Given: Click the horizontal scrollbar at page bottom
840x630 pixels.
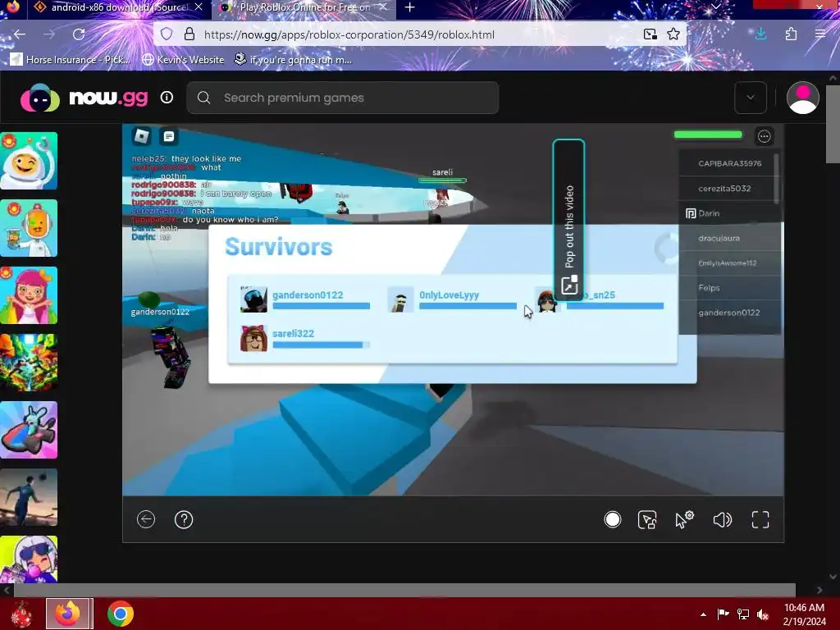Looking at the screenshot, I should pyautogui.click(x=404, y=590).
